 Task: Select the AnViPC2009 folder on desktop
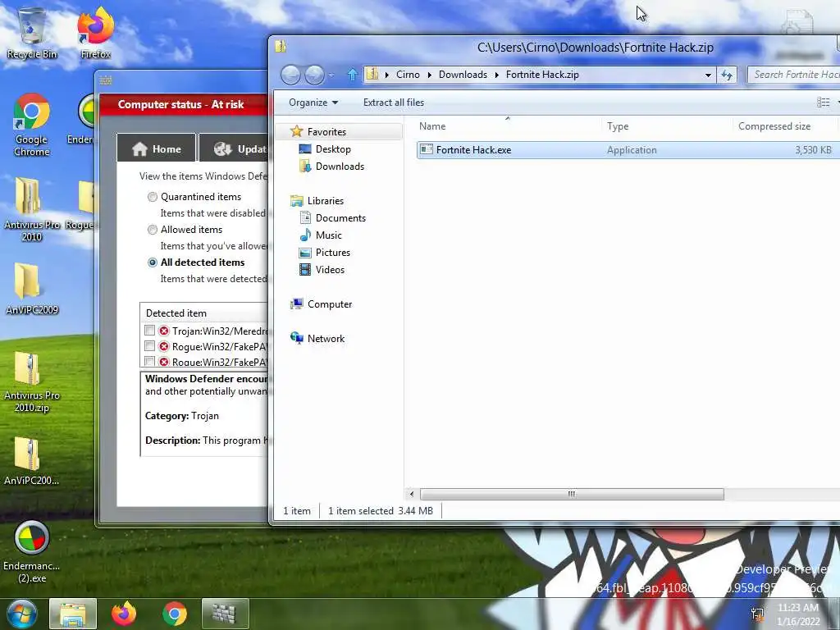32,288
